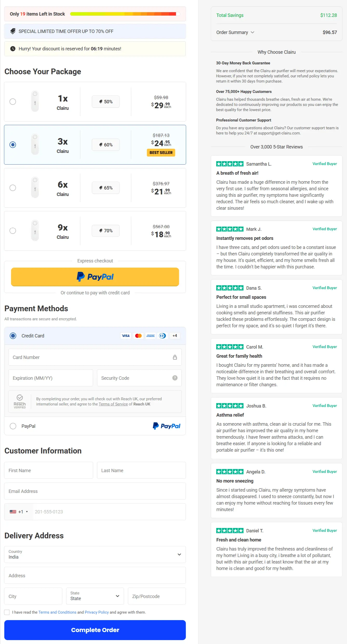Click the PayPal logo beside PayPal option

coord(166,426)
